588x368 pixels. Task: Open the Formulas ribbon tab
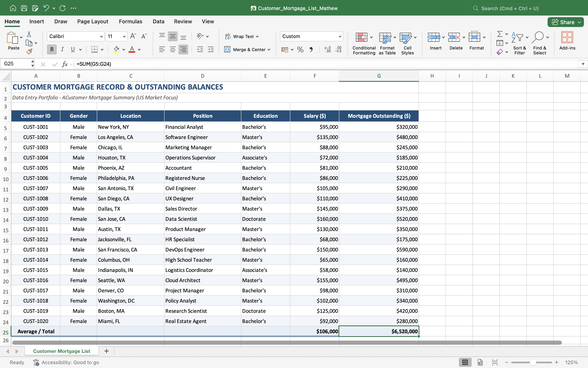(130, 21)
